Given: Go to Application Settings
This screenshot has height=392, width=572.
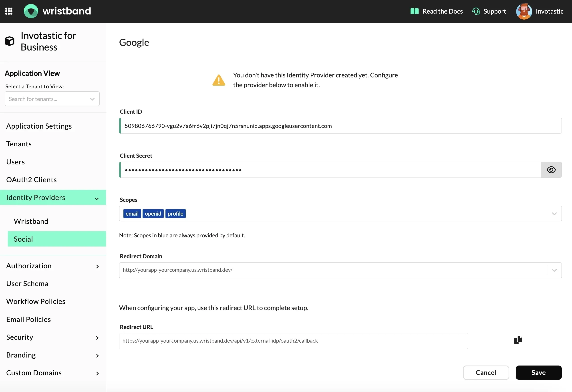Looking at the screenshot, I should (x=39, y=126).
